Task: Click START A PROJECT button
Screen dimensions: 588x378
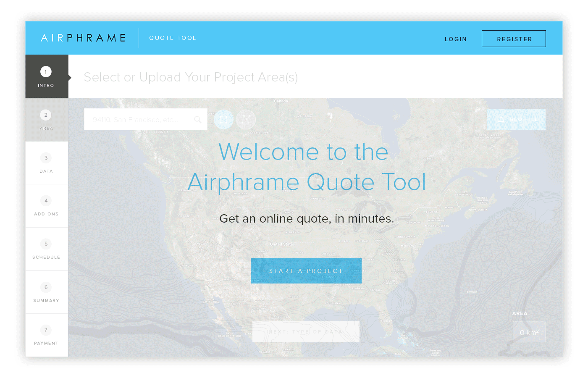Action: coord(306,271)
